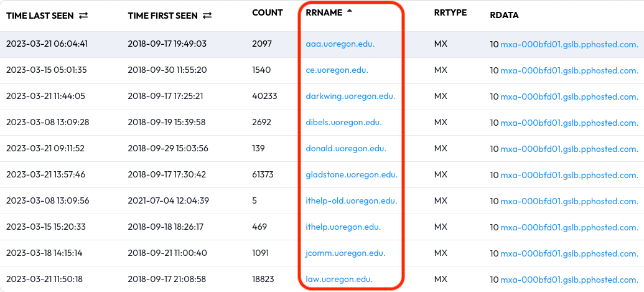Open jcomm.uoregon.edu. link
644x292 pixels.
345,253
